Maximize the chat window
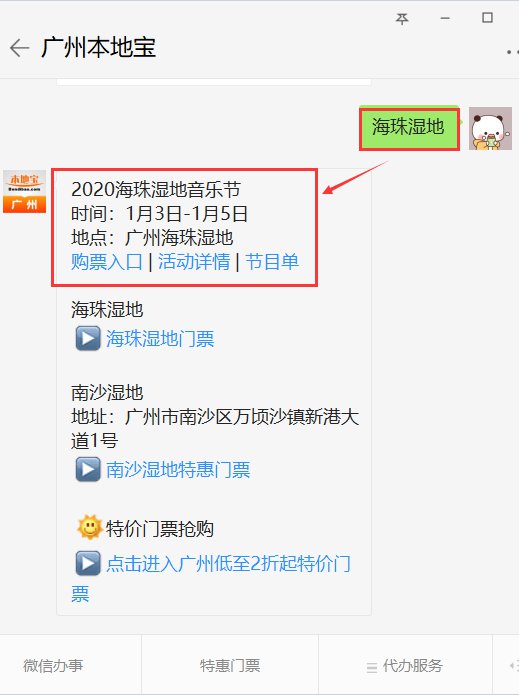Image resolution: width=519 pixels, height=695 pixels. 488,18
